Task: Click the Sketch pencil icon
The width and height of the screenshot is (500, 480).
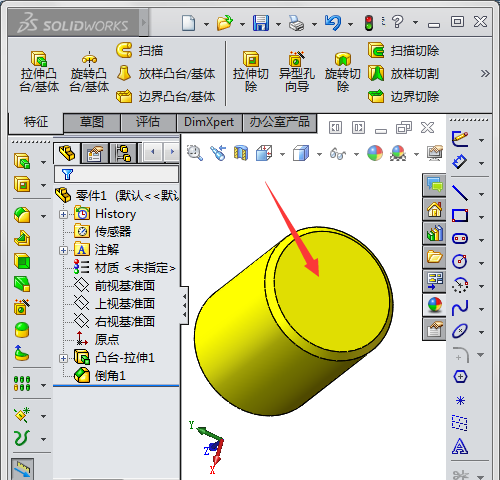Action: click(x=460, y=139)
